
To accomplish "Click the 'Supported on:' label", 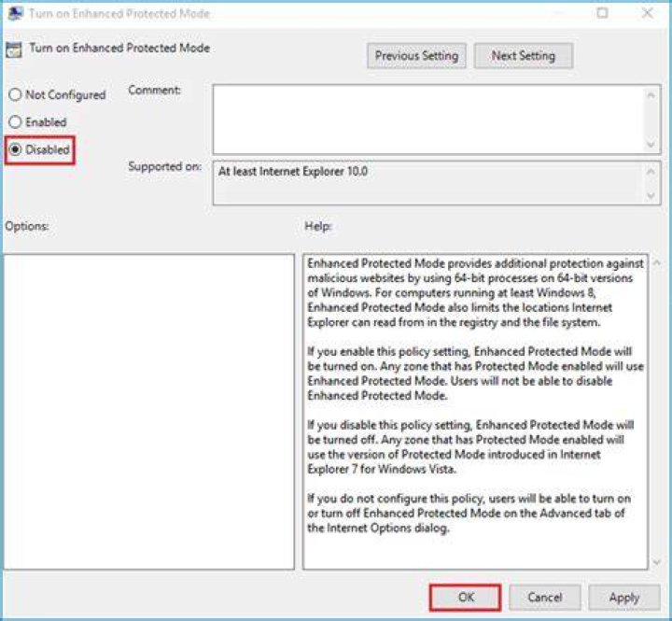I will (x=164, y=166).
